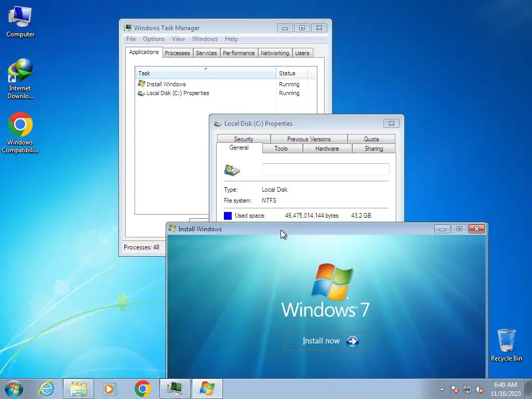Switch to the Networking tab

point(275,53)
